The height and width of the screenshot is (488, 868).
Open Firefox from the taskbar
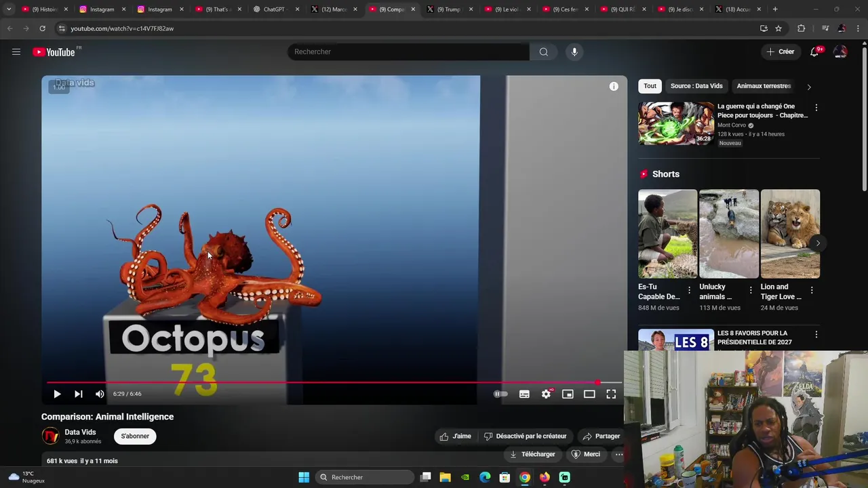pyautogui.click(x=545, y=477)
